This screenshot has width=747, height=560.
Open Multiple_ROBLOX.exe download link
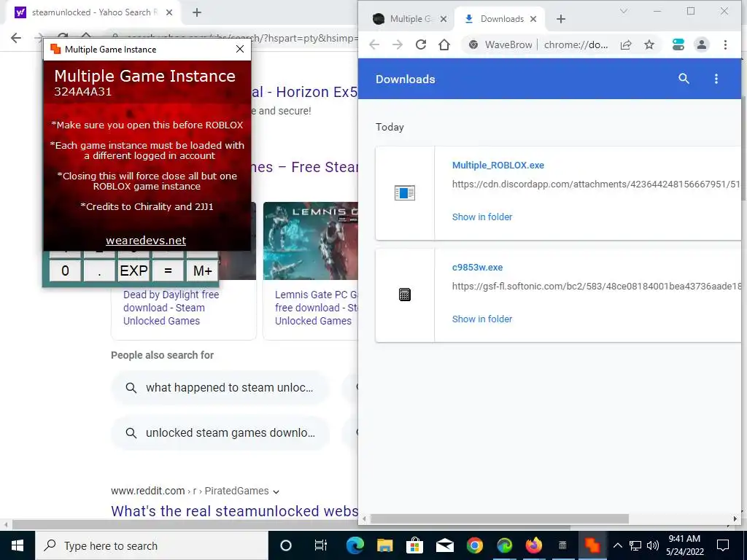point(498,166)
